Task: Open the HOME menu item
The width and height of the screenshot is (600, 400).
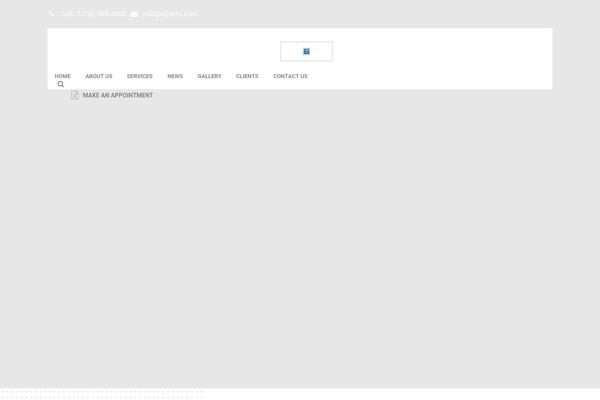Action: pos(62,76)
